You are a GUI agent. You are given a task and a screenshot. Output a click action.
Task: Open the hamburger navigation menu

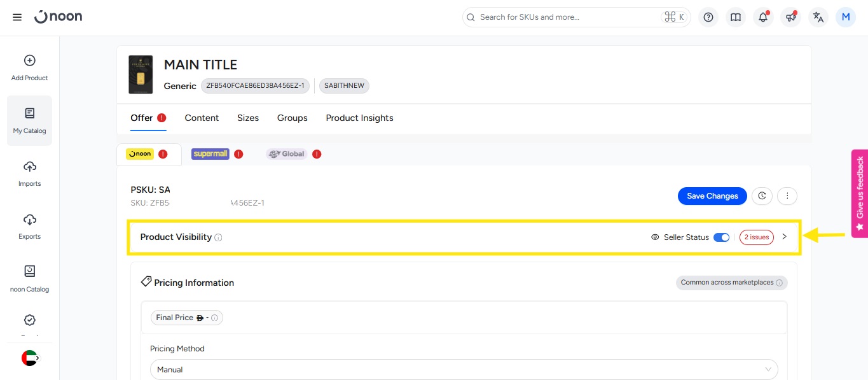(x=17, y=17)
